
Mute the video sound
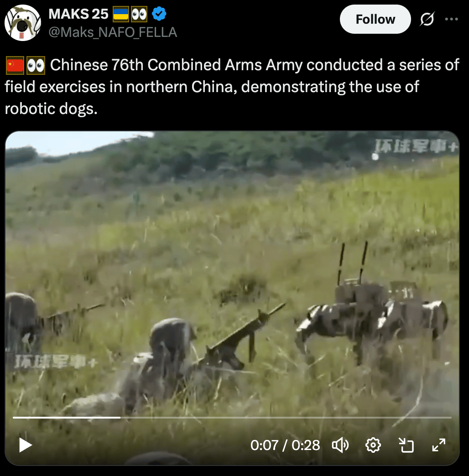pos(340,445)
